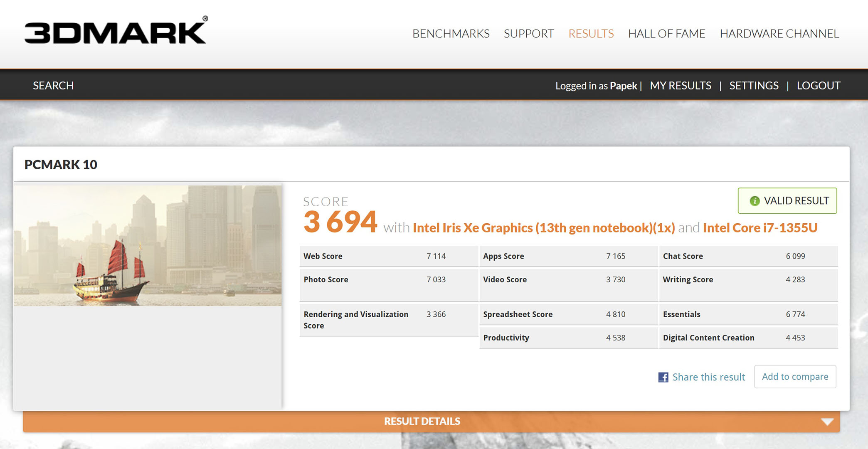
Task: Click the Writing Score value 4 283
Action: (x=795, y=279)
